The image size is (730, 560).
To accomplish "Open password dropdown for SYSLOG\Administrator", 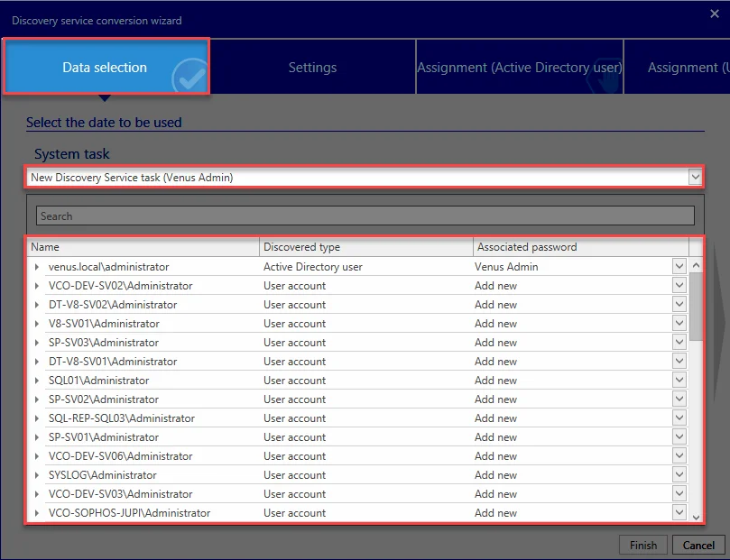I will [679, 474].
